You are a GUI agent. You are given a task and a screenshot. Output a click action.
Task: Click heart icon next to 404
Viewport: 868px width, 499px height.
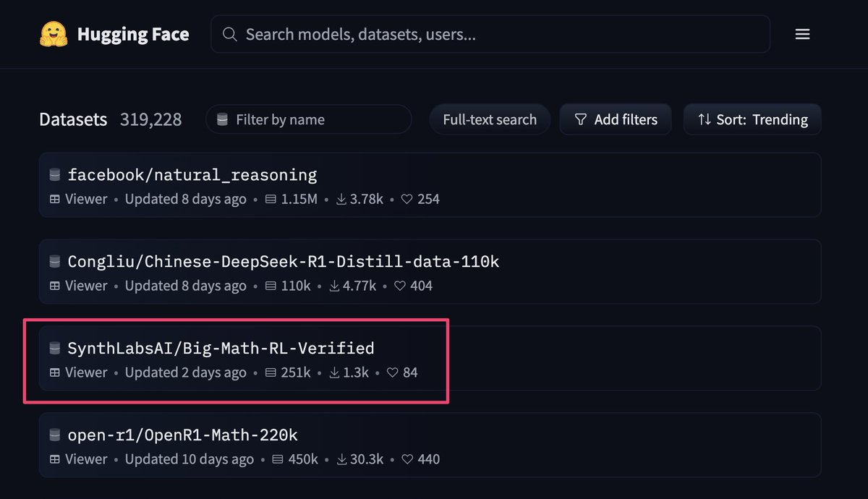pyautogui.click(x=399, y=286)
